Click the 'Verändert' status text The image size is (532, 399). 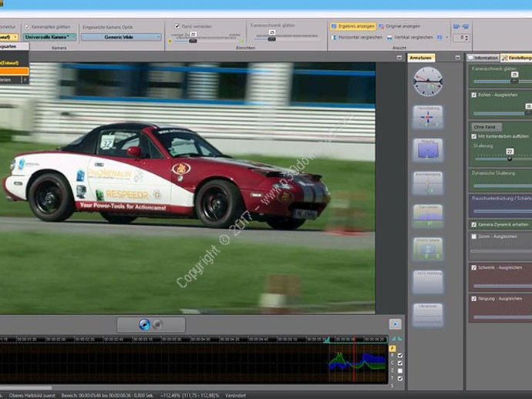pos(235,396)
